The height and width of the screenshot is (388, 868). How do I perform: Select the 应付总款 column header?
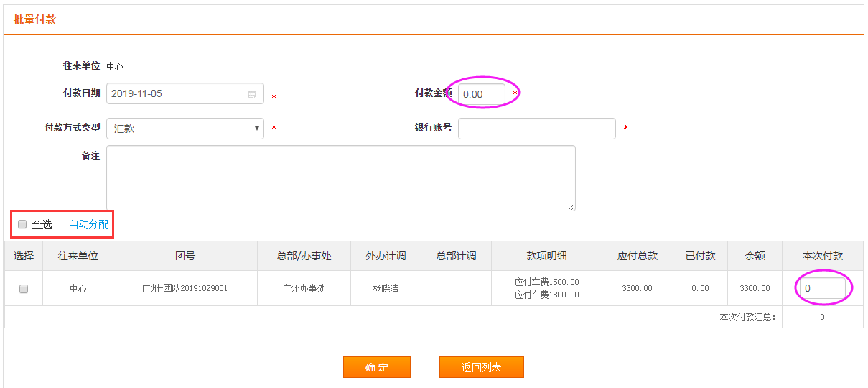(x=638, y=256)
